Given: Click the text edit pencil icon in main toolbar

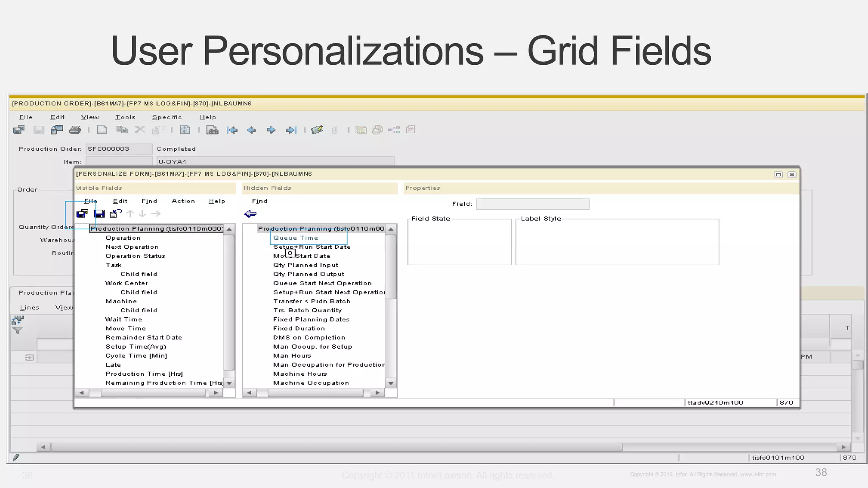Looking at the screenshot, I should pyautogui.click(x=317, y=130).
